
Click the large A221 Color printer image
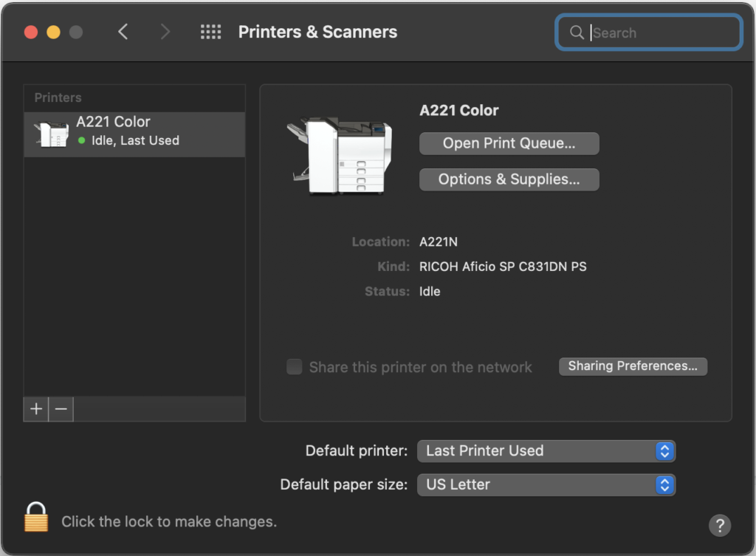coord(340,155)
